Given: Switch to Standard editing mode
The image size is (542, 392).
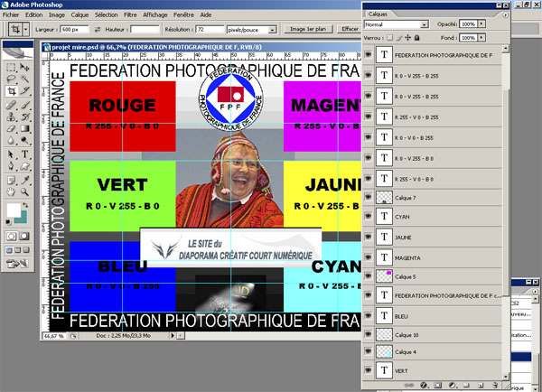Looking at the screenshot, I should coord(11,237).
